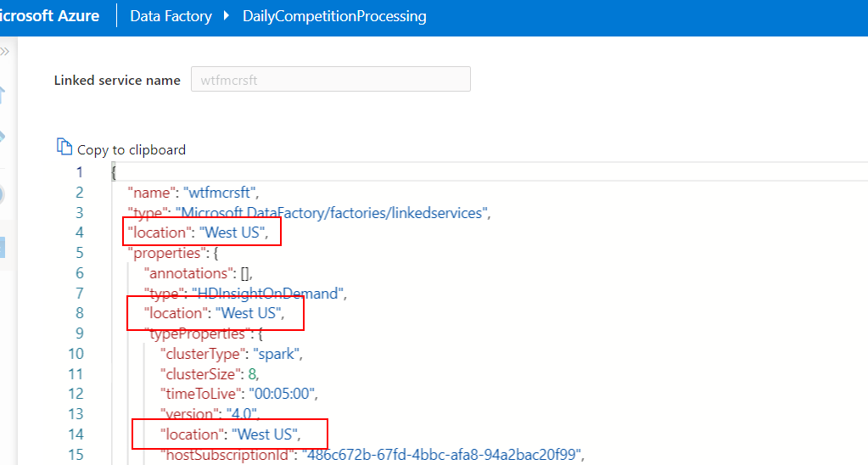This screenshot has height=465, width=868.
Task: Click the "clusterSize" key
Action: (x=200, y=374)
